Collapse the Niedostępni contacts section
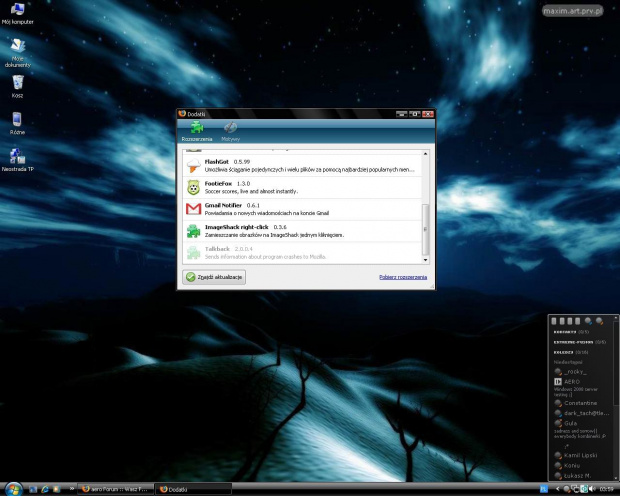620x496 pixels. [x=568, y=362]
